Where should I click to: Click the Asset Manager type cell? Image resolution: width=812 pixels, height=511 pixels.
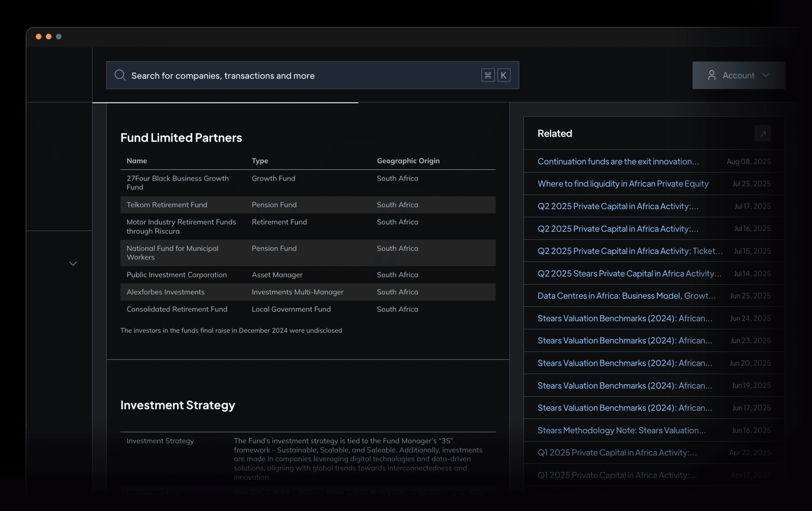pos(277,275)
